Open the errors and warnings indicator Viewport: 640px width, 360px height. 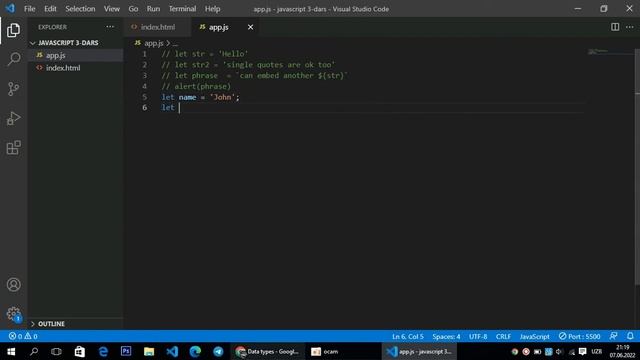coord(23,336)
